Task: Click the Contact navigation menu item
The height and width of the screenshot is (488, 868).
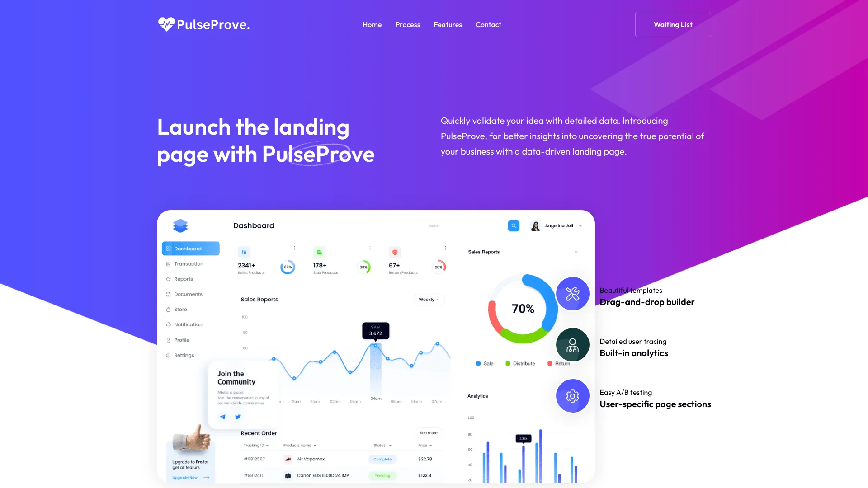Action: [488, 24]
